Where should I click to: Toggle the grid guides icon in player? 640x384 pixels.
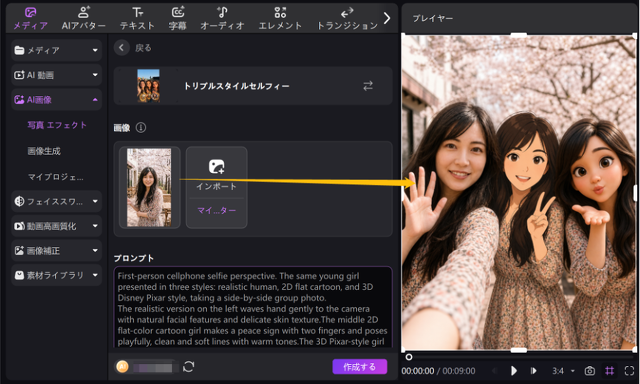pos(609,371)
